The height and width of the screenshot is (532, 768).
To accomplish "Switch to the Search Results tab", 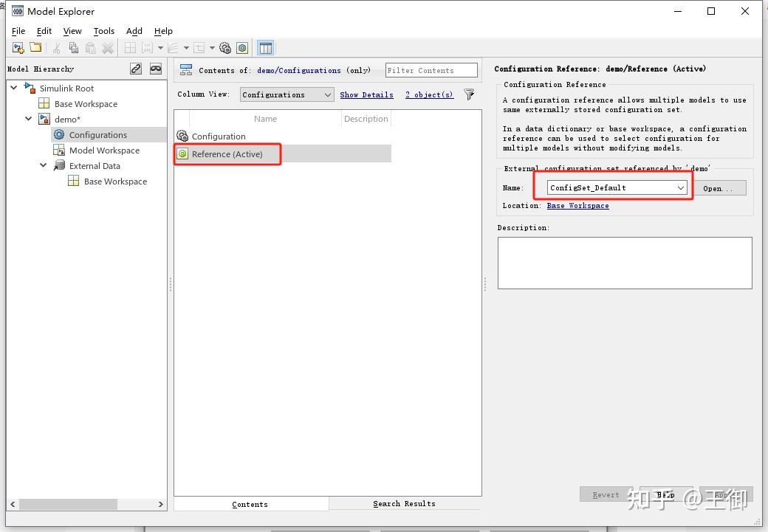I will click(404, 503).
